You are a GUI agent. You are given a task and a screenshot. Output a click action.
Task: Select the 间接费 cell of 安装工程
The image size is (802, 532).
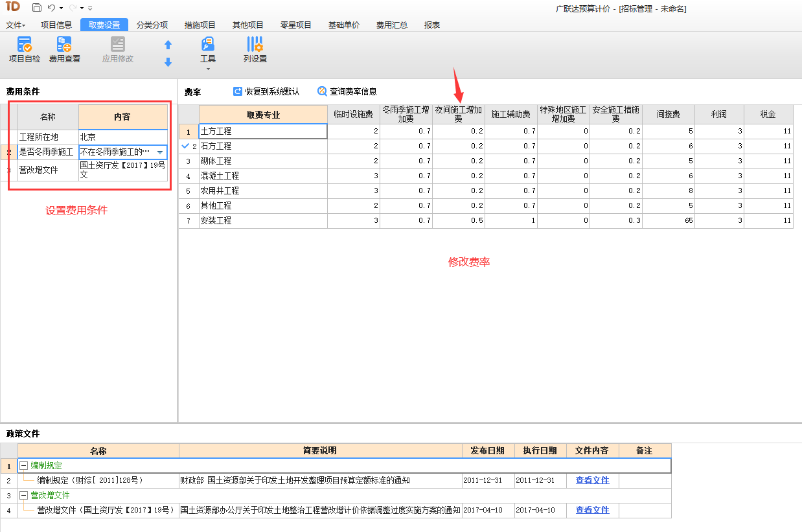pos(668,220)
